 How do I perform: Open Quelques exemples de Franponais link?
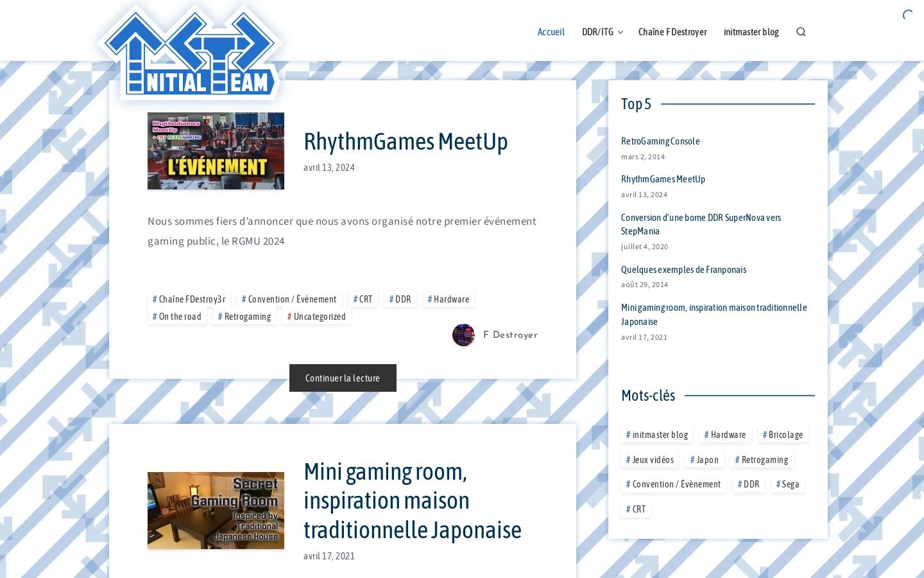point(683,270)
